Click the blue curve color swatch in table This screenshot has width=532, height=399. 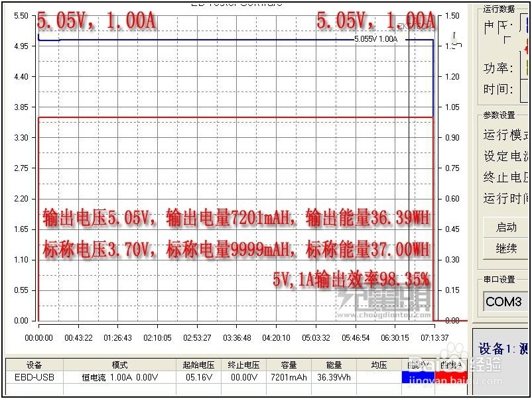coord(417,376)
